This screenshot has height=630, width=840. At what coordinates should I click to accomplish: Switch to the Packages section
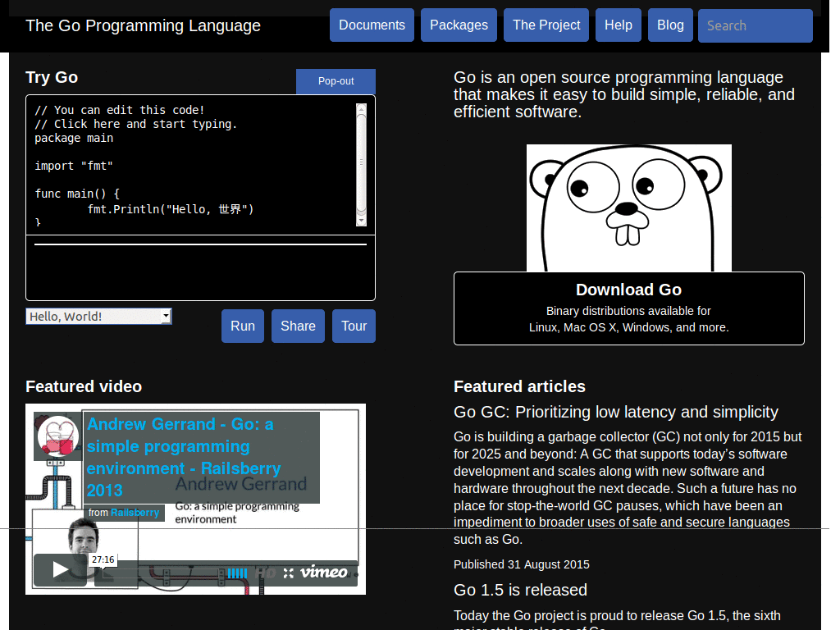click(x=459, y=25)
